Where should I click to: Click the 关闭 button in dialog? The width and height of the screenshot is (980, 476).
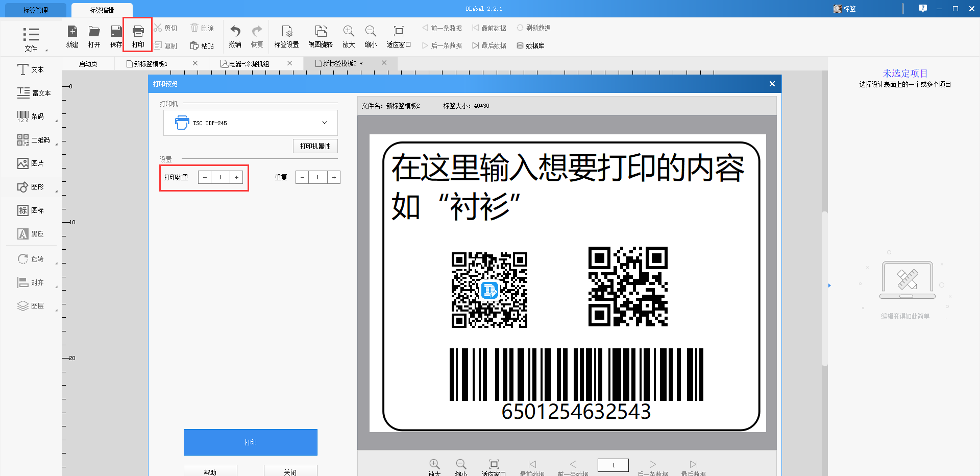(290, 471)
